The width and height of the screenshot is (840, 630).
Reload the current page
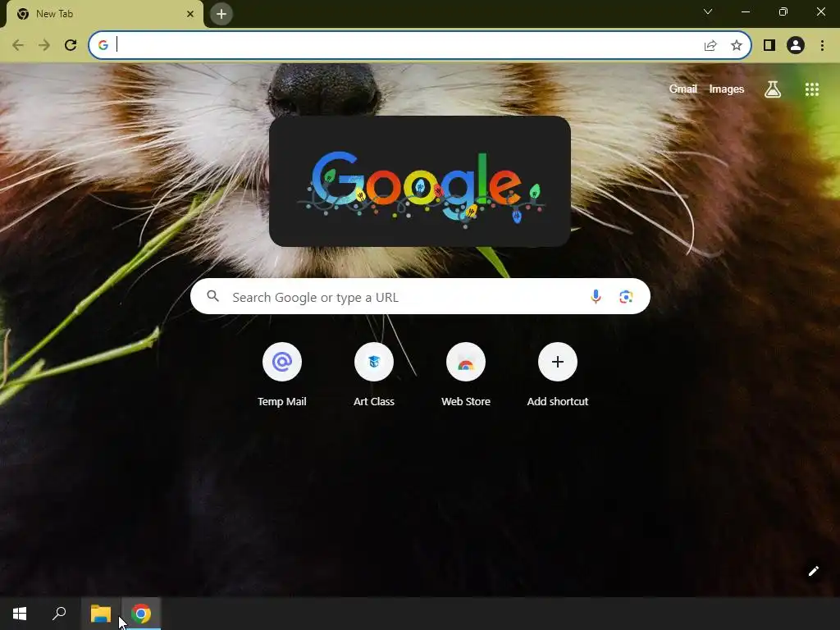pyautogui.click(x=71, y=45)
